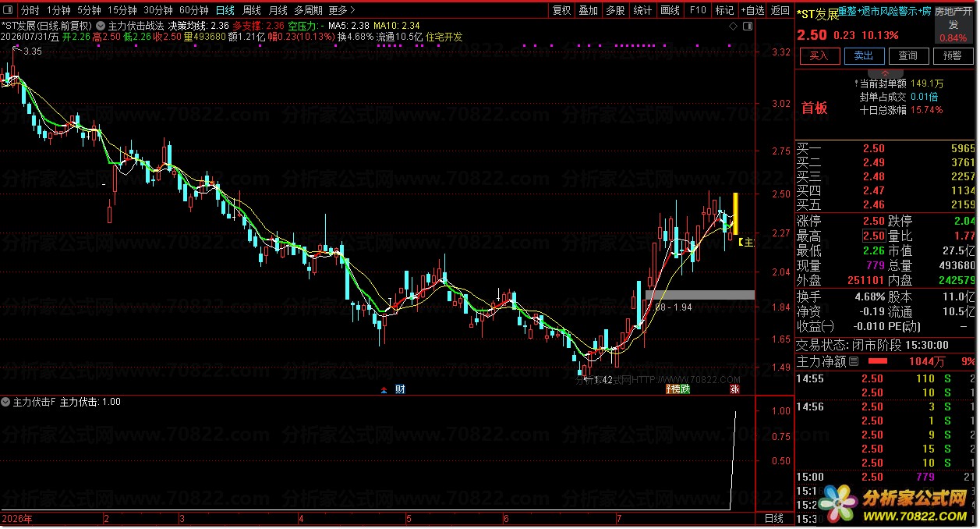Click the 返回 back button
Screen dimensions: 980x529
[780, 10]
